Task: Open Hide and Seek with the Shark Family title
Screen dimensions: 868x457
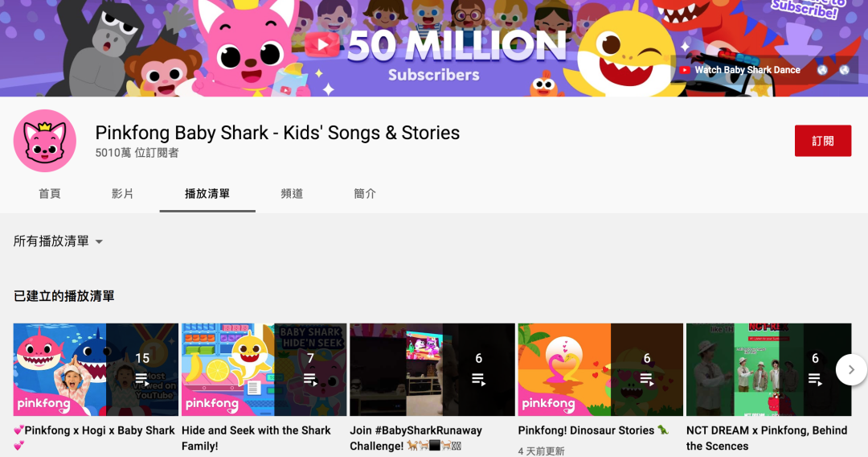Action: click(256, 438)
